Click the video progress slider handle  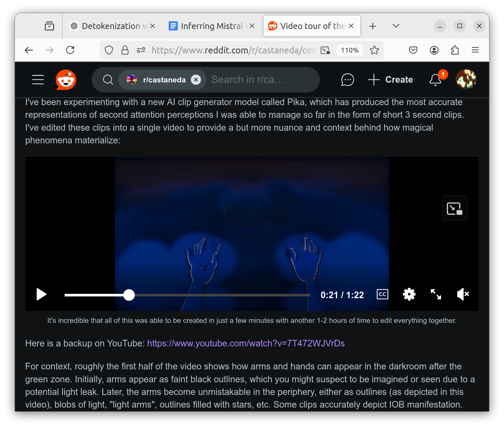[129, 295]
